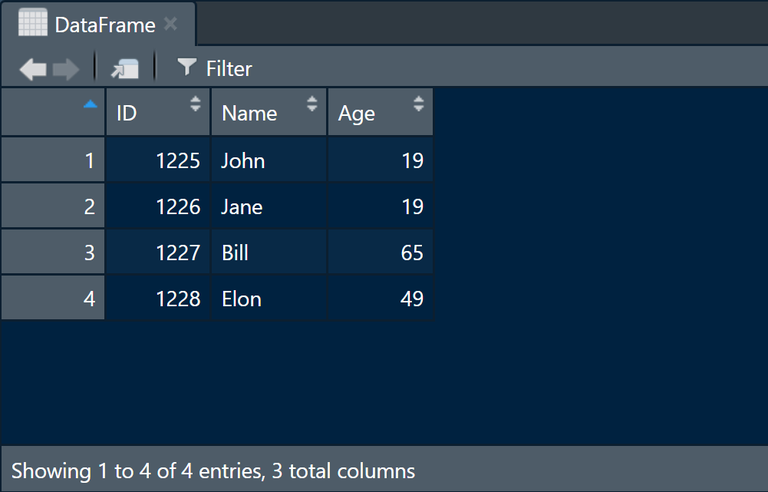Click the back navigation arrow

point(33,69)
